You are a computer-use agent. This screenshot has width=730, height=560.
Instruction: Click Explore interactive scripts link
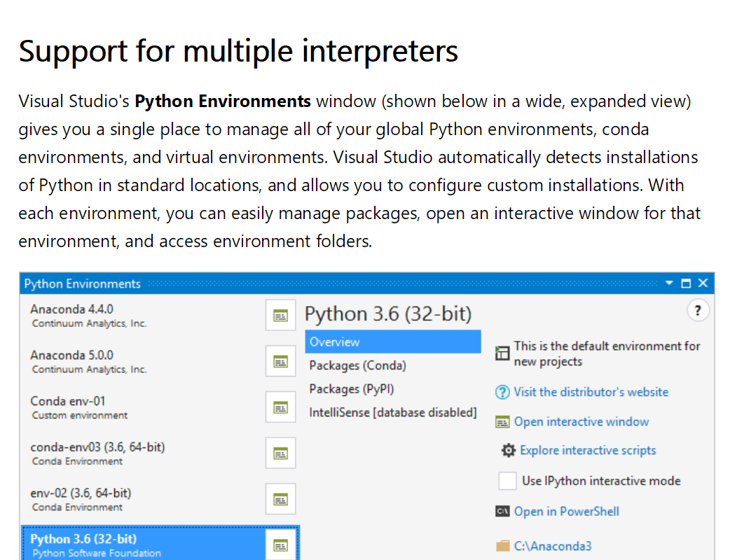(x=588, y=451)
